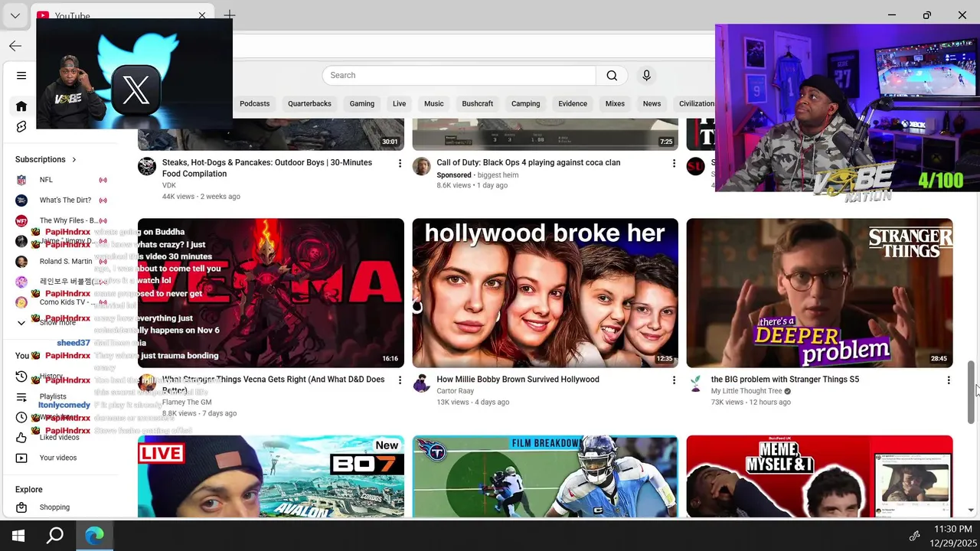Viewport: 980px width, 551px height.
Task: Click the Cartor Raay channel avatar
Action: click(422, 383)
